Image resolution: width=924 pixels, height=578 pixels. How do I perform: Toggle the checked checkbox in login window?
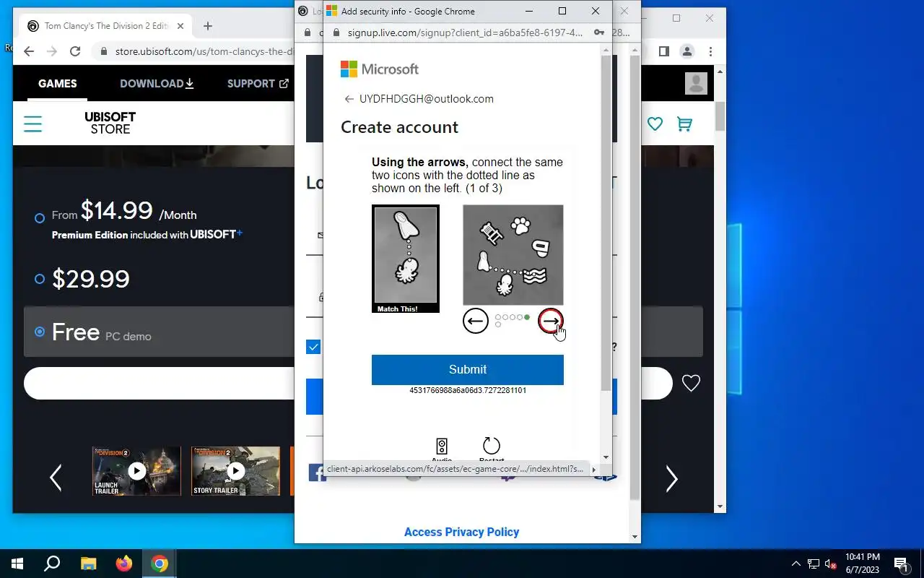[x=313, y=347]
